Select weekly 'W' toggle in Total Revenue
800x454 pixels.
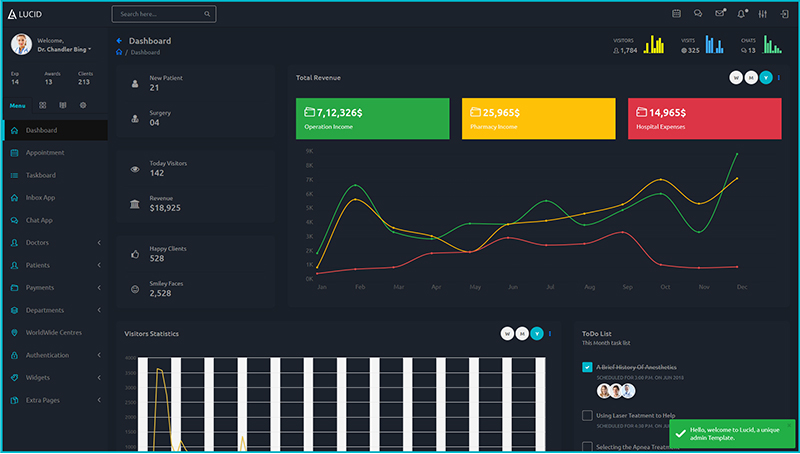(x=737, y=77)
